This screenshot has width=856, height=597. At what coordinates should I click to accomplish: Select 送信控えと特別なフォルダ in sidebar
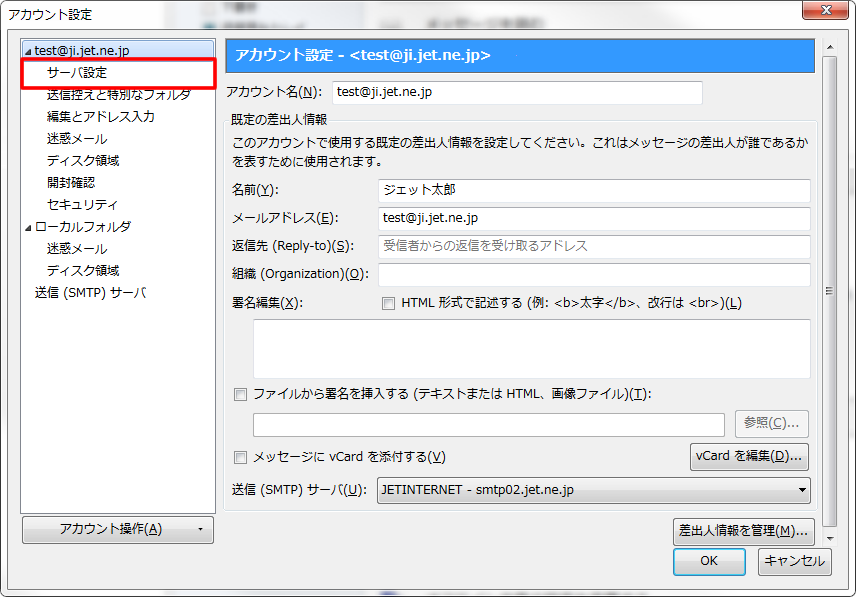118,95
